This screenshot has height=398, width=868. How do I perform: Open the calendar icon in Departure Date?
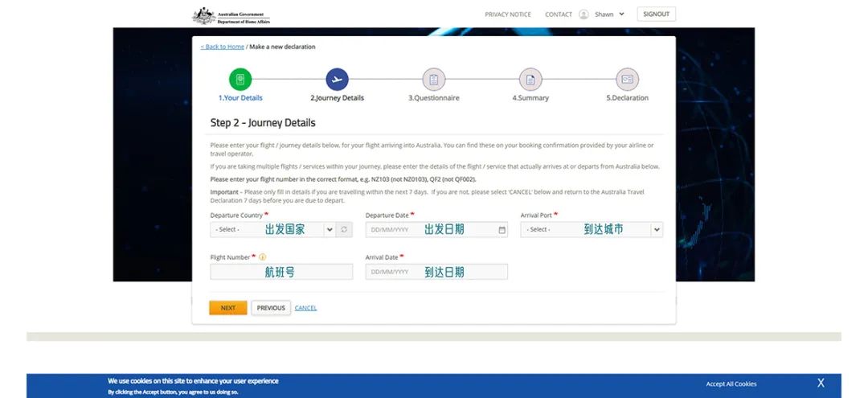(502, 230)
